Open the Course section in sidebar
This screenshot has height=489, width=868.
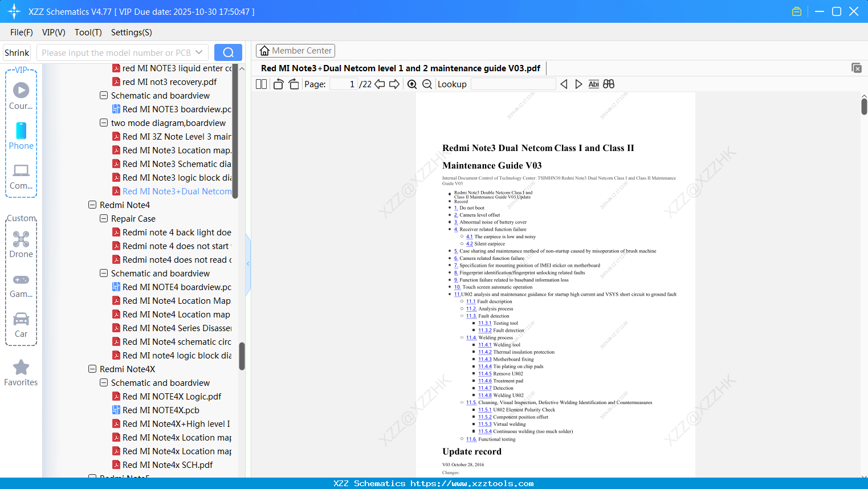tap(21, 96)
